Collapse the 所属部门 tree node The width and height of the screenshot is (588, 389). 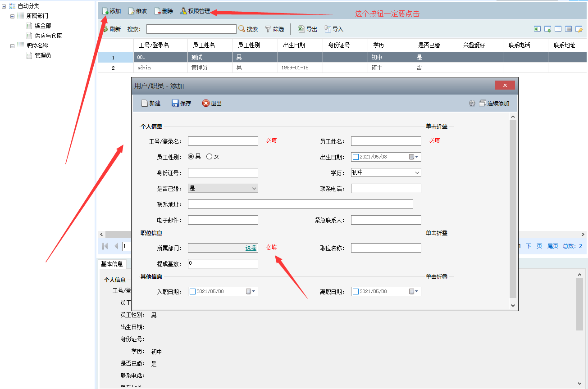(x=13, y=16)
